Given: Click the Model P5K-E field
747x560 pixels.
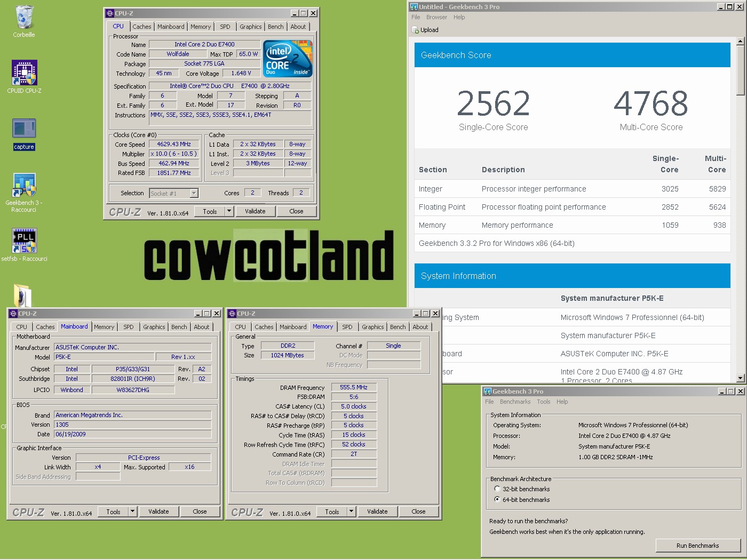Looking at the screenshot, I should point(104,357).
